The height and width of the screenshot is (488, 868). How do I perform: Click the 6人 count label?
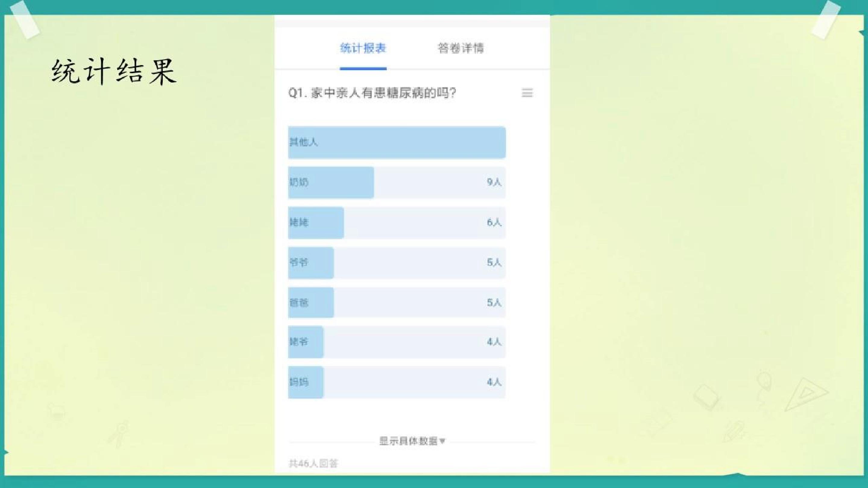pos(494,222)
